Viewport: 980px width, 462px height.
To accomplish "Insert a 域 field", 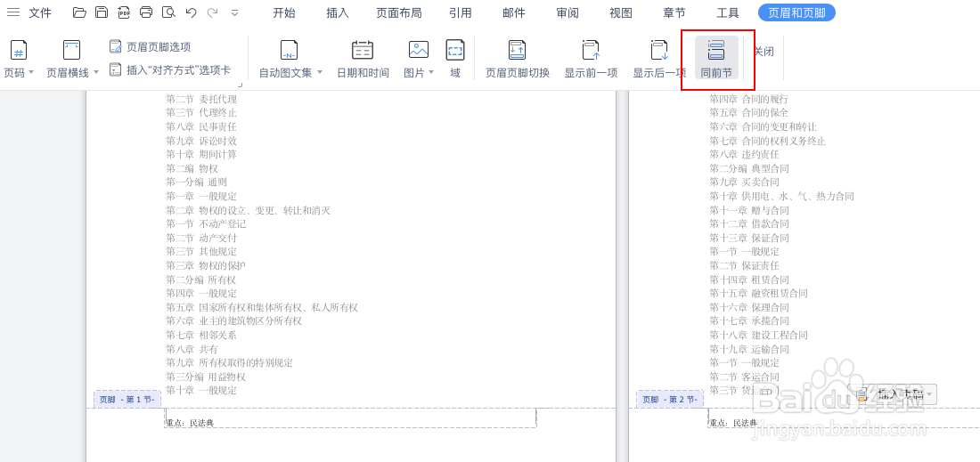I will pyautogui.click(x=455, y=59).
